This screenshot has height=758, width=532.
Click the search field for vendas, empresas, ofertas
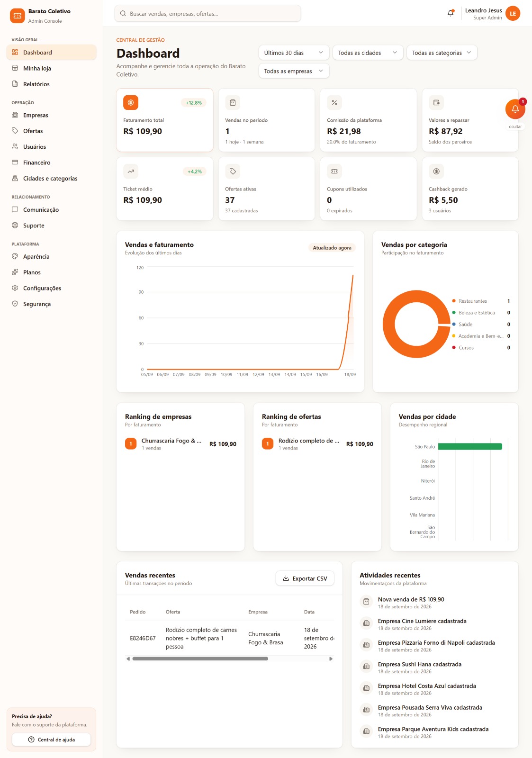point(207,14)
